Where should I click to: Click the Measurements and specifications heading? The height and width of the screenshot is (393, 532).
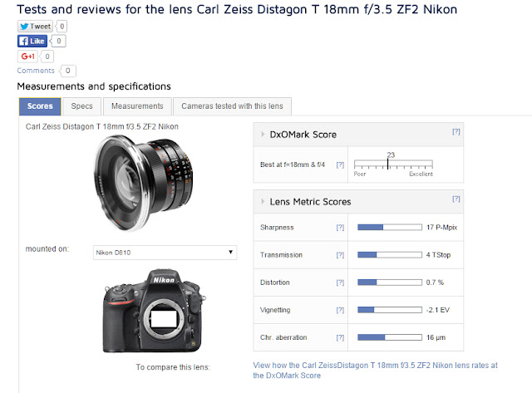pyautogui.click(x=94, y=86)
